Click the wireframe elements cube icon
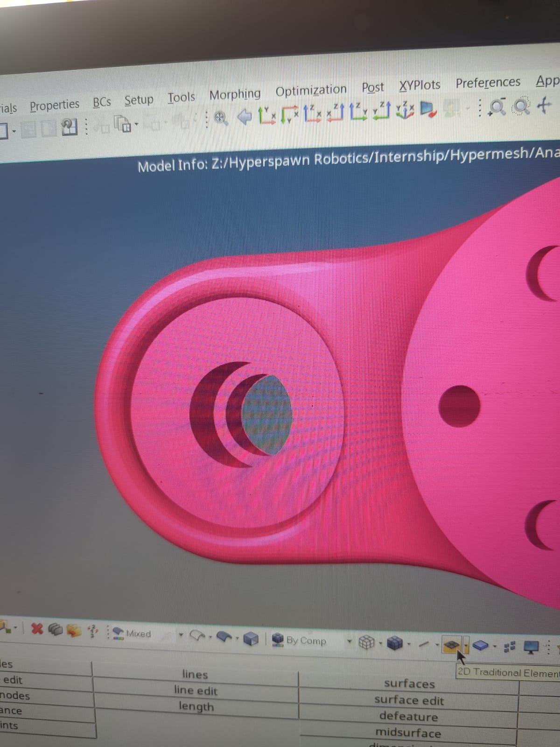This screenshot has width=560, height=747. click(366, 643)
